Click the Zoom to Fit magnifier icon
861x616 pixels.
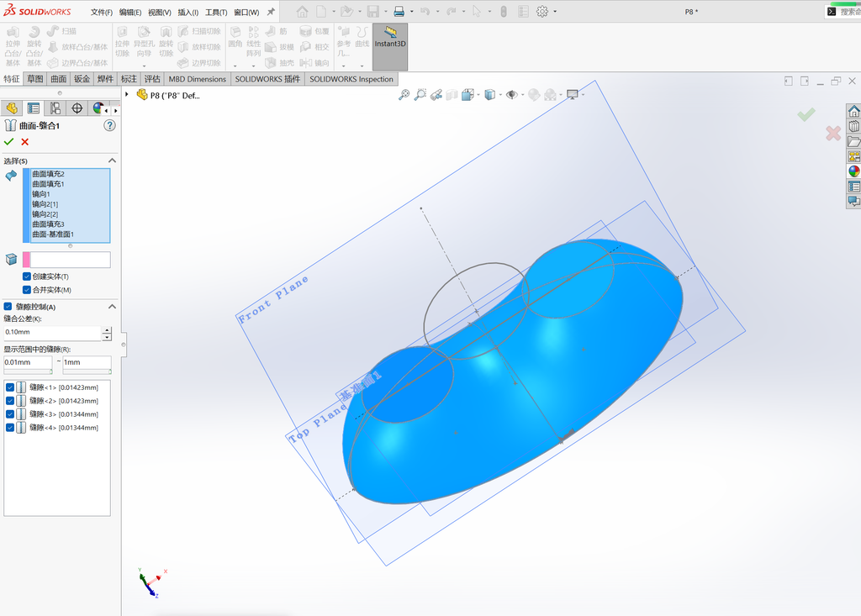(x=404, y=95)
